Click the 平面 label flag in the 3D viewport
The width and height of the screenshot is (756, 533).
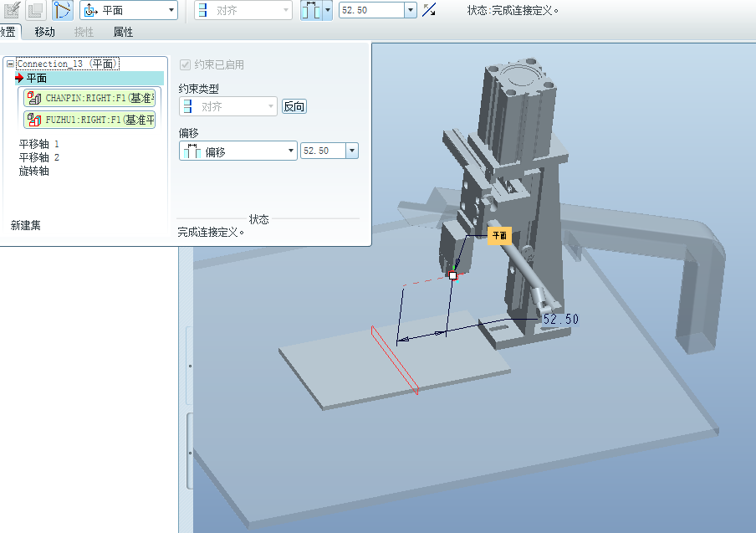point(499,236)
